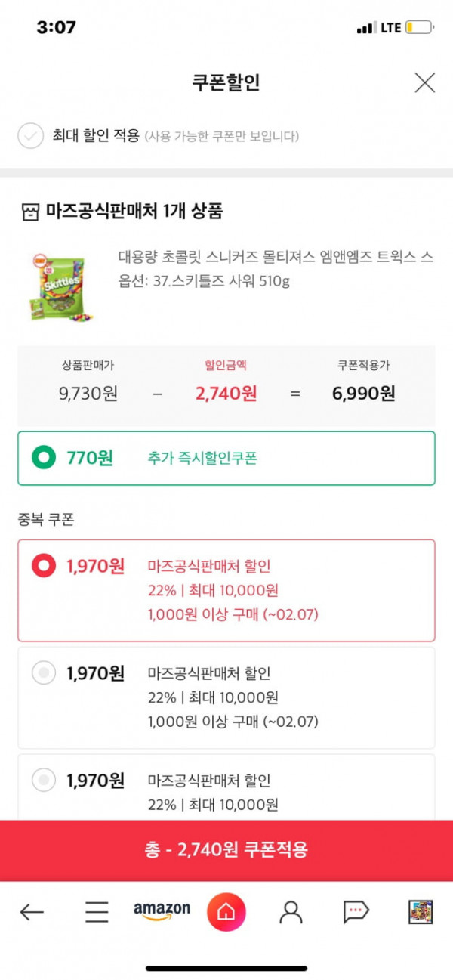This screenshot has height=980, width=453.
Task: Toggle the 최대 할인 적용 checkbox
Action: 31,136
